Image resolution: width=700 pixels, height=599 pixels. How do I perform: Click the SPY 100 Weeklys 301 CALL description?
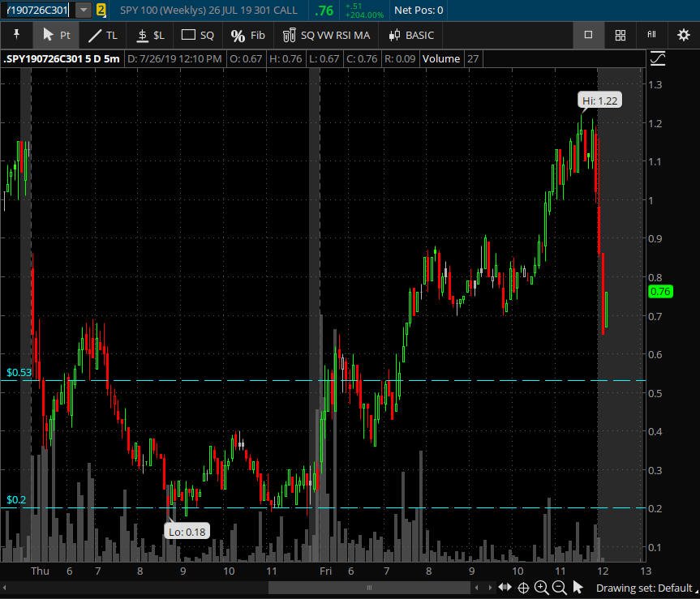pos(208,10)
